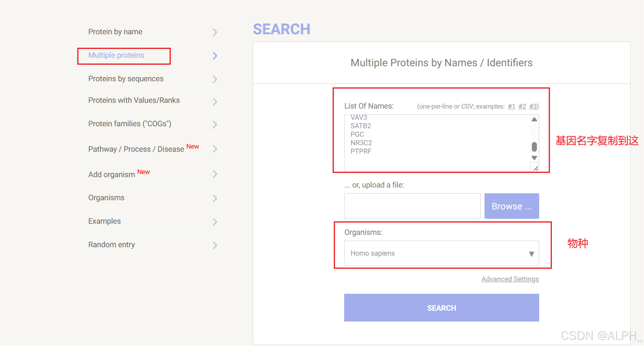Screen dimensions: 644x346
Task: Click scroll up arrow in names list
Action: click(534, 120)
